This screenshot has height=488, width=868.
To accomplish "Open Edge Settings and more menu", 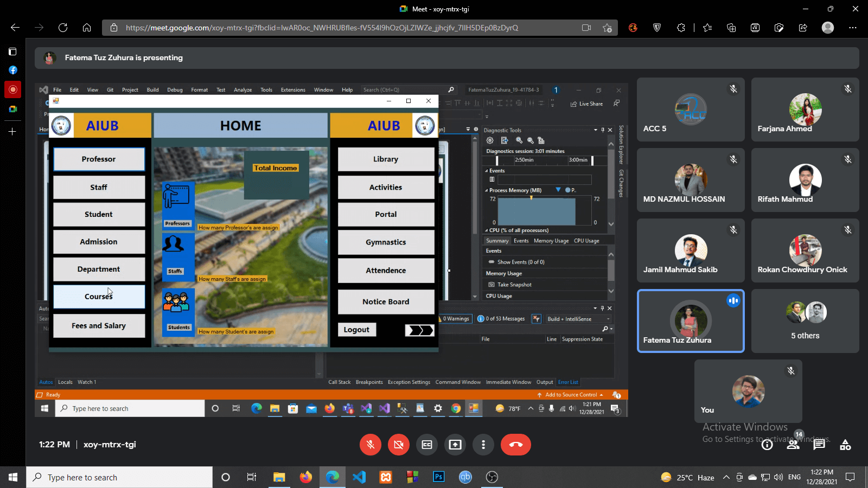I will 853,28.
